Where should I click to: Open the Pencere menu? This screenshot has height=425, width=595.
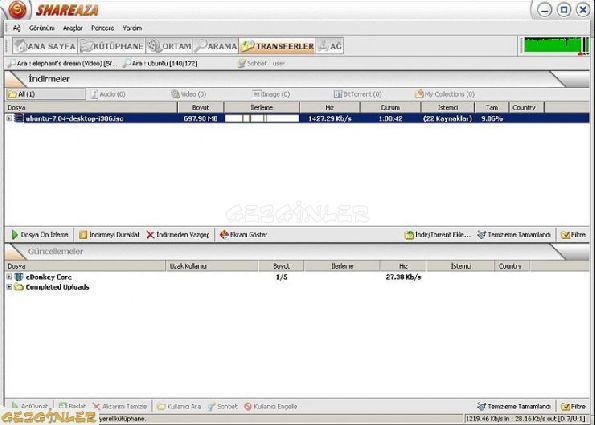[x=102, y=28]
